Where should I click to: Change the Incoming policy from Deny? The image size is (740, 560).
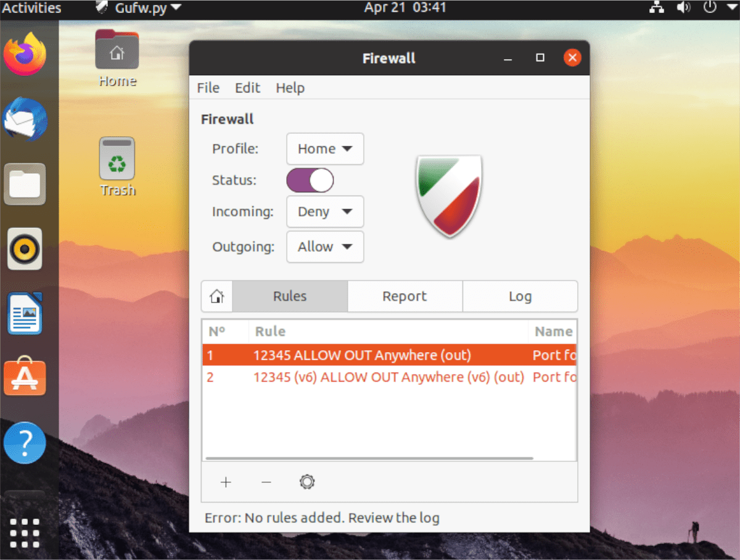click(x=325, y=212)
